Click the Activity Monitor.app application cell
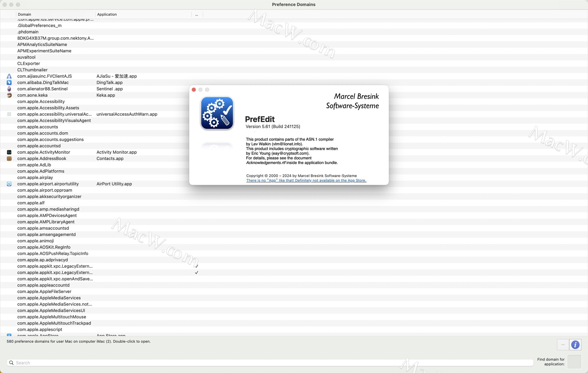This screenshot has height=373, width=588. point(117,152)
